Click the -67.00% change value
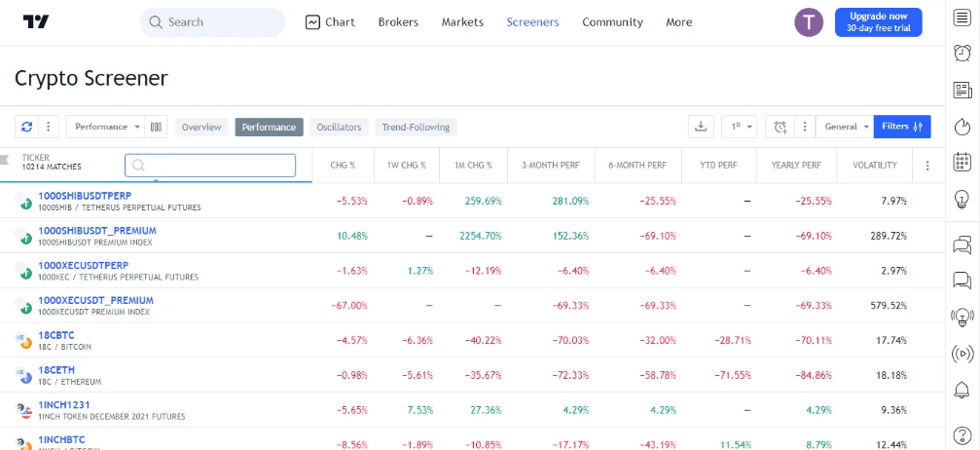980x450 pixels. (348, 306)
